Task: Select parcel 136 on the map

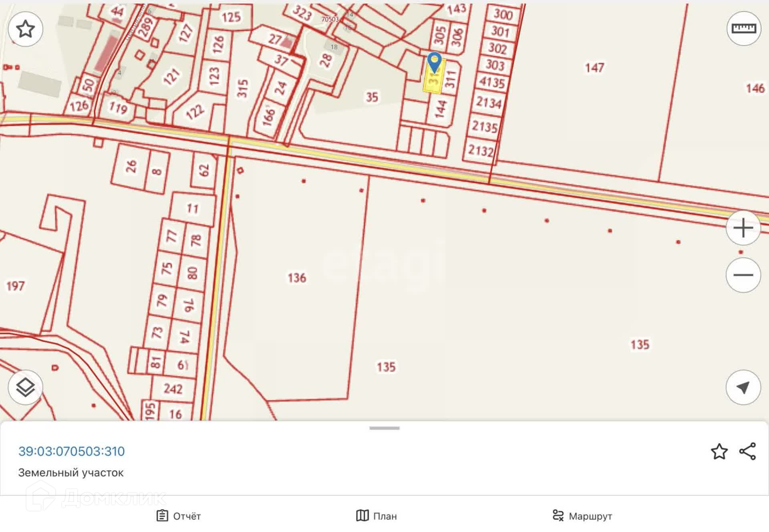Action: pyautogui.click(x=297, y=278)
